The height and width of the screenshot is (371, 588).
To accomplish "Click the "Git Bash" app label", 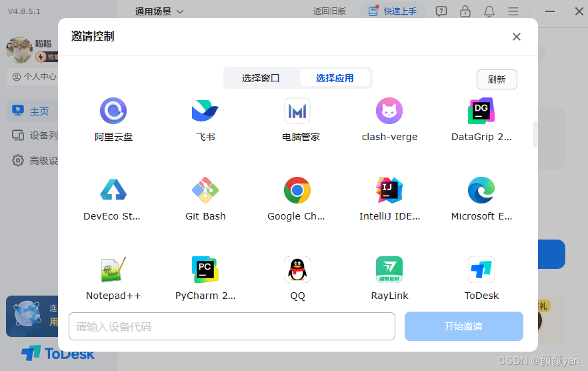I will (x=205, y=216).
